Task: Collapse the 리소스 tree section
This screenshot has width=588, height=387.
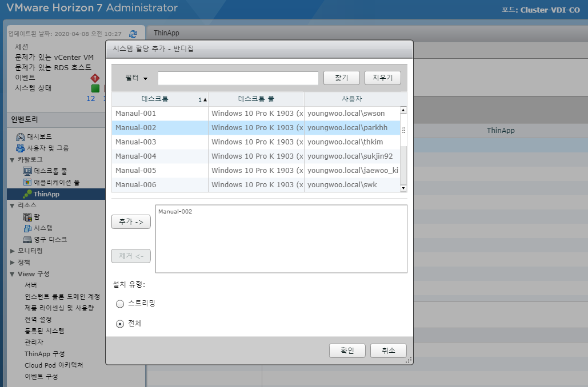Action: pos(12,205)
